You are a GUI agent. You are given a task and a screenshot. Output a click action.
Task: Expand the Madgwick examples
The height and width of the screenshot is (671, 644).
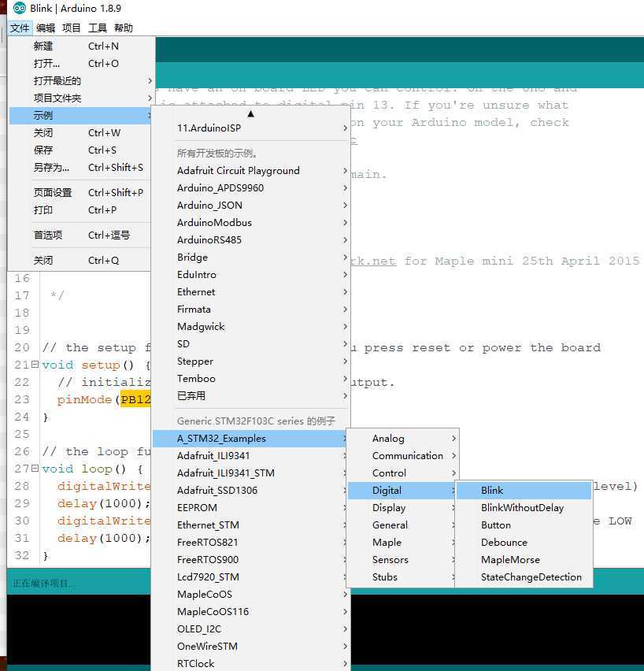click(251, 327)
